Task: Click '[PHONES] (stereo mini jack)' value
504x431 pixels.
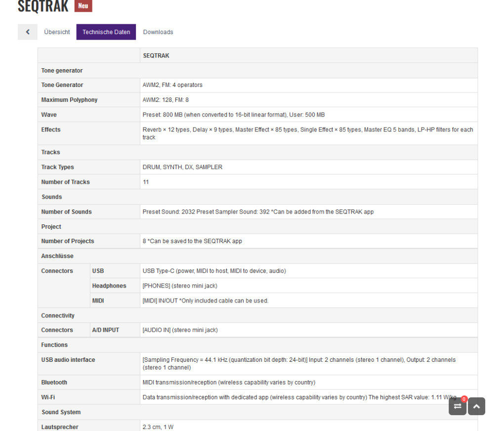Action: 180,286
